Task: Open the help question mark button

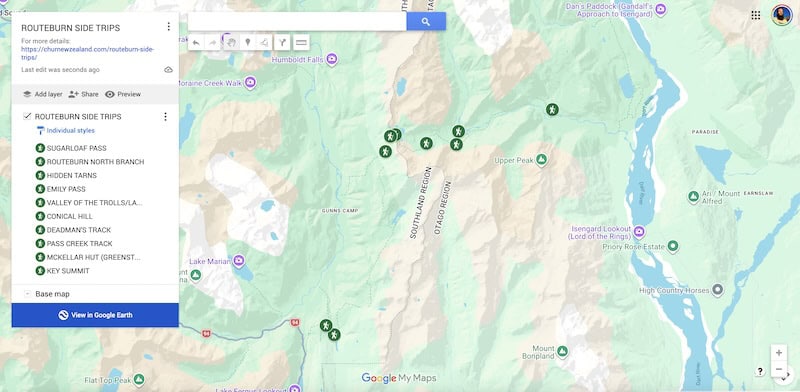Action: [x=760, y=372]
